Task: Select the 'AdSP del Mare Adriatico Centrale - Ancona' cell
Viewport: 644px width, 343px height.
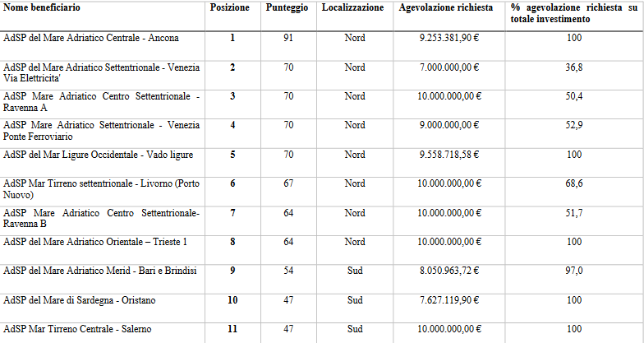Action: [x=91, y=38]
